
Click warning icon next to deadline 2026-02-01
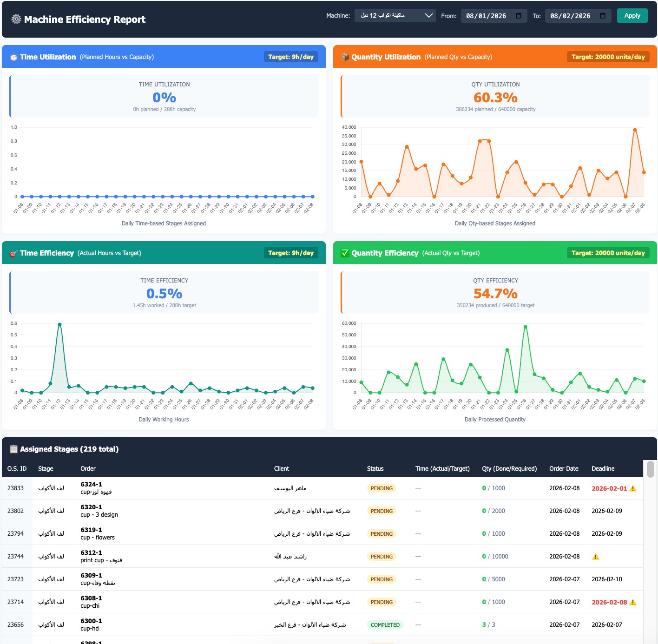coord(633,488)
